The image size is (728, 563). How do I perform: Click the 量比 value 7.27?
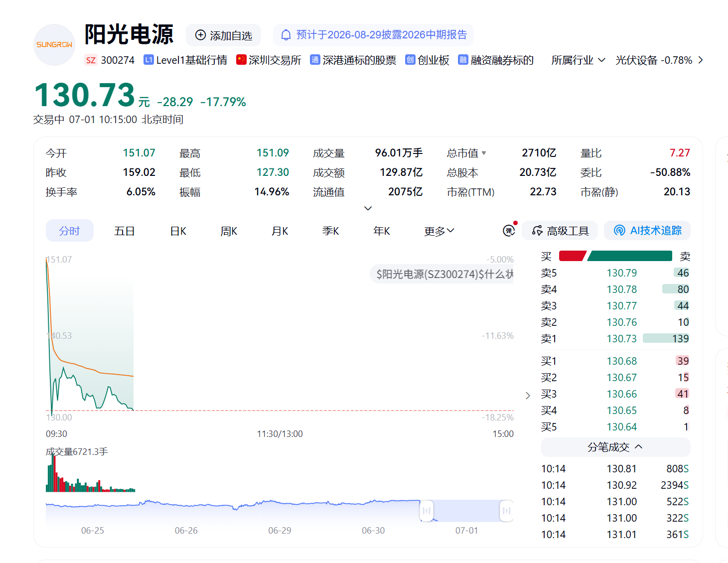(x=680, y=153)
